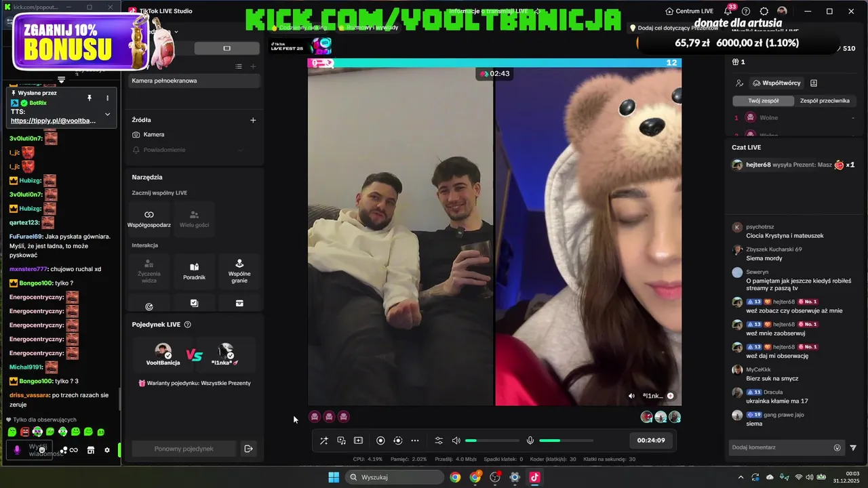The image size is (868, 488).
Task: Open the TikTok LIVE FEST 25 banner
Action: tap(300, 45)
